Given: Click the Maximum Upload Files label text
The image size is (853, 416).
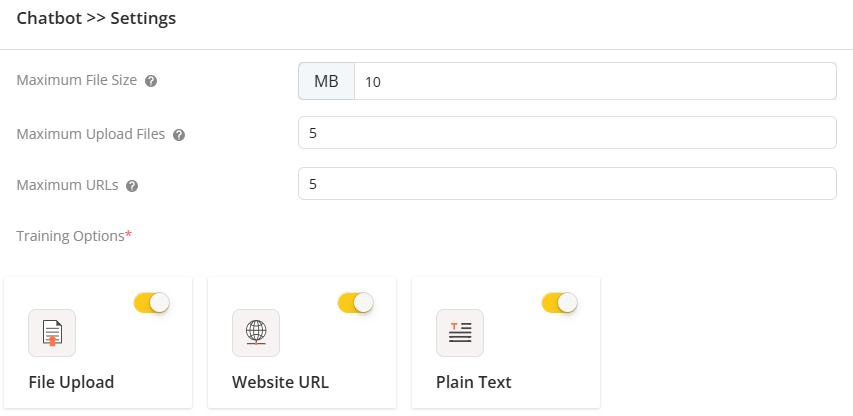Looking at the screenshot, I should point(91,134).
